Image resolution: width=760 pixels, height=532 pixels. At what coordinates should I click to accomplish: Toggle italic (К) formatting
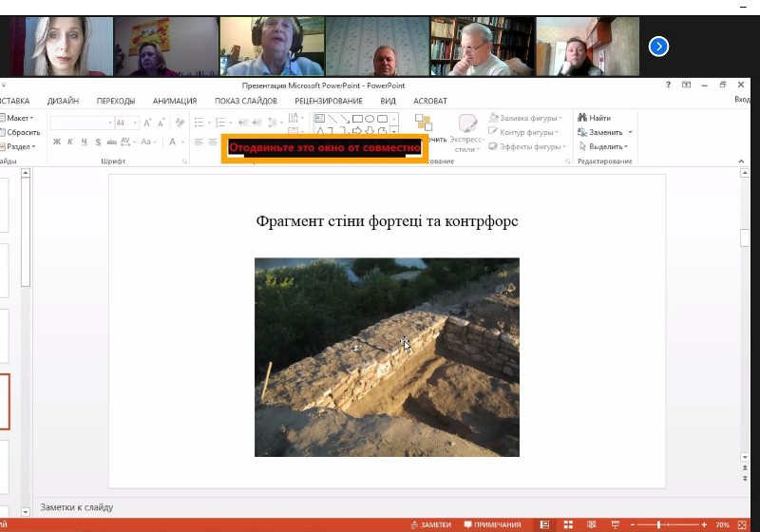pos(70,142)
